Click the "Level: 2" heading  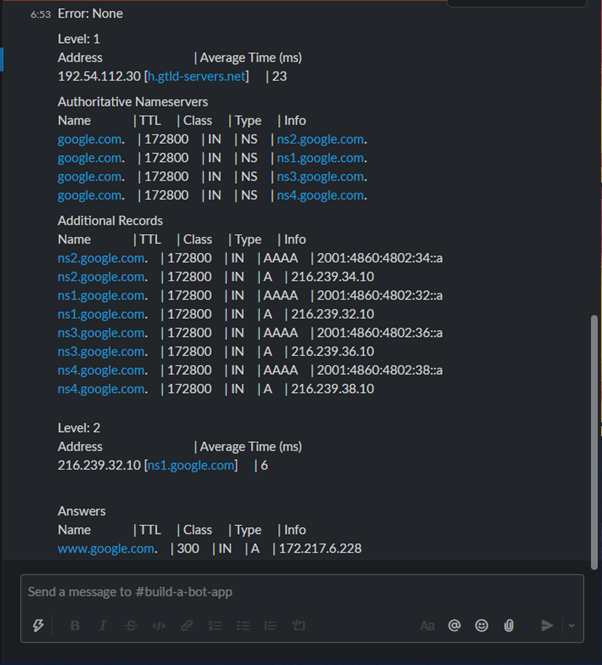pos(79,428)
